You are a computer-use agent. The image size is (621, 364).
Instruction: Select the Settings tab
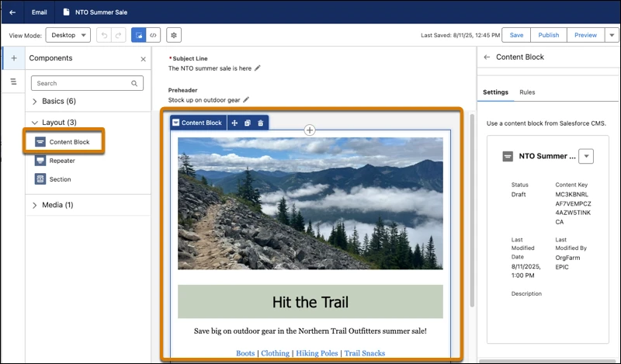pyautogui.click(x=495, y=92)
